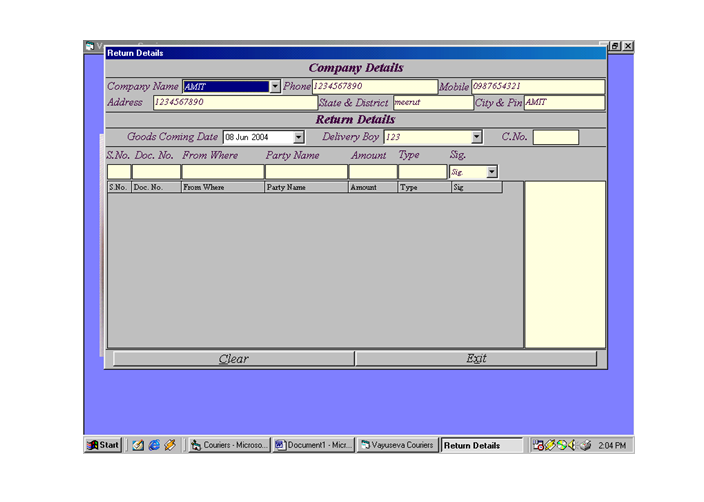704x502 pixels.
Task: Click the Phone field with 1234567890
Action: 375,86
